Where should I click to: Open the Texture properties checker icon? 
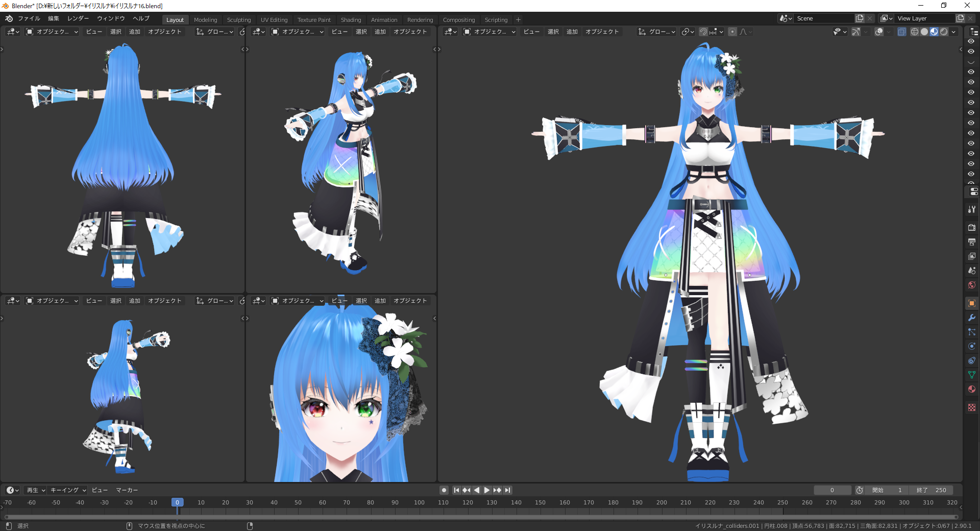tap(971, 407)
